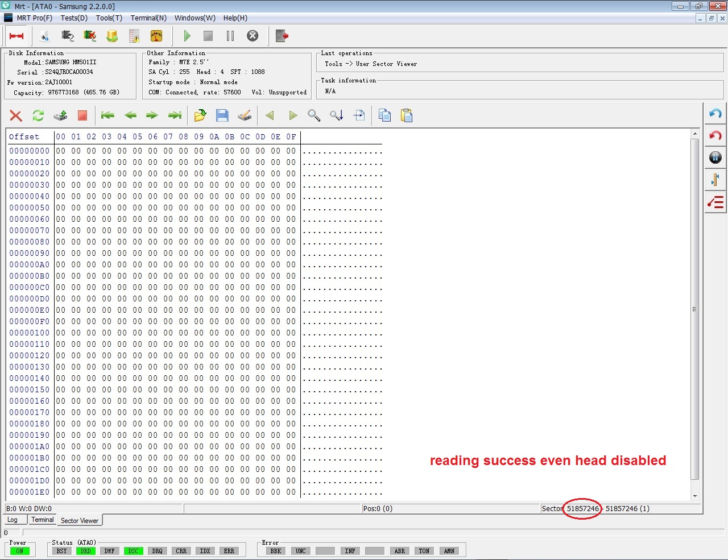Click the red delete X icon
The width and height of the screenshot is (728, 560).
[16, 116]
